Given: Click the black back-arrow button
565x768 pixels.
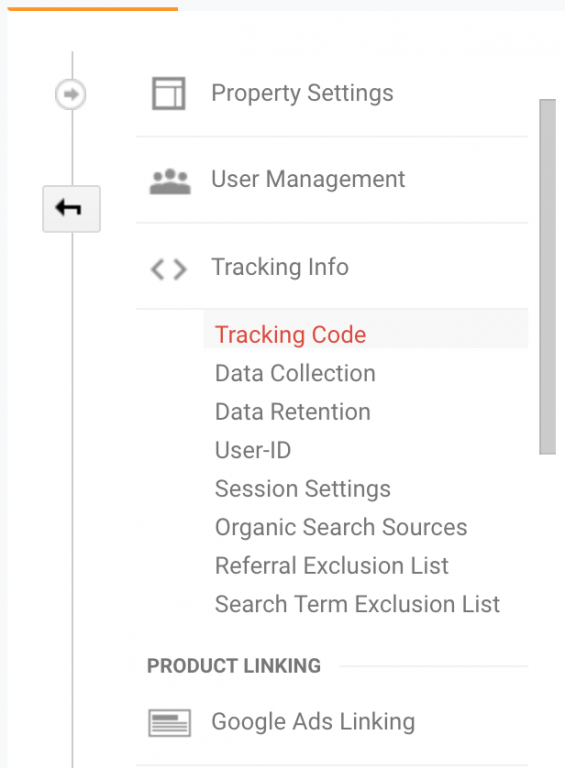Looking at the screenshot, I should 71,209.
